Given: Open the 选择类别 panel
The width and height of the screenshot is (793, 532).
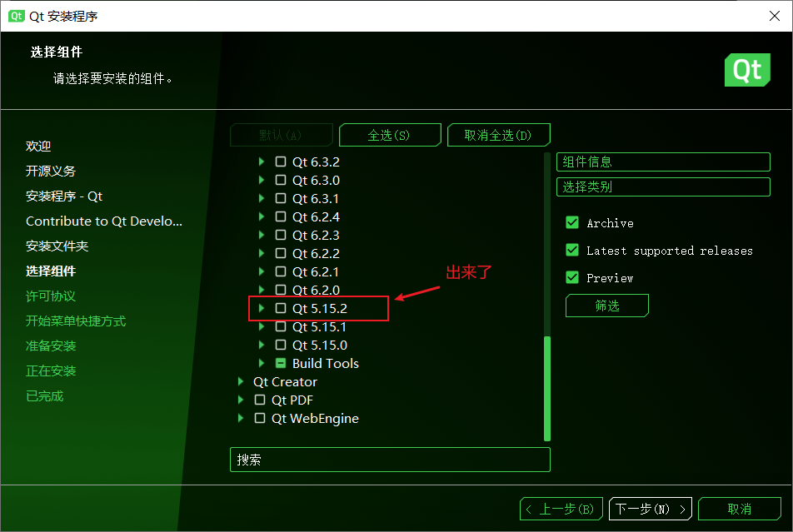Looking at the screenshot, I should pos(662,186).
